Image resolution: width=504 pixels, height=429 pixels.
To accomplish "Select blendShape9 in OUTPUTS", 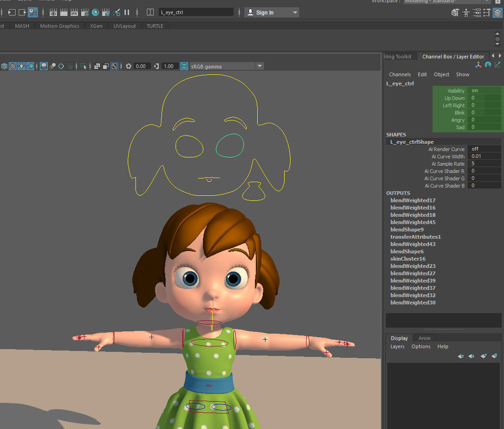I will (x=407, y=230).
